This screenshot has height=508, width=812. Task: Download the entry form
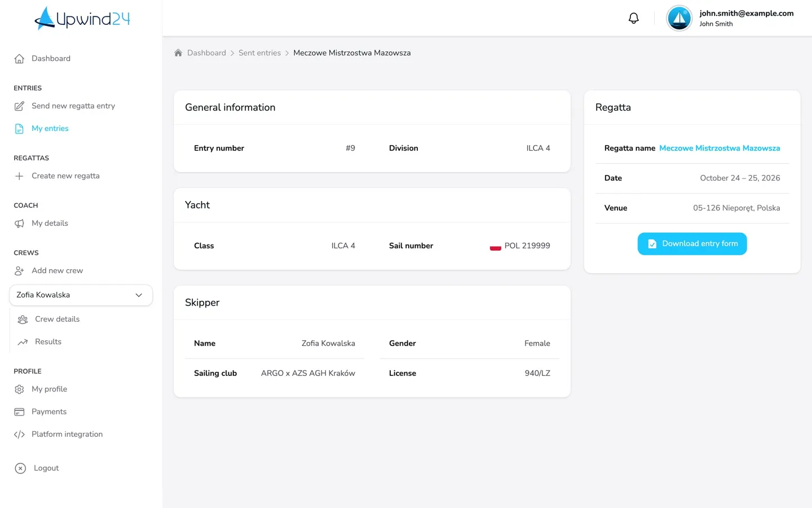(692, 244)
